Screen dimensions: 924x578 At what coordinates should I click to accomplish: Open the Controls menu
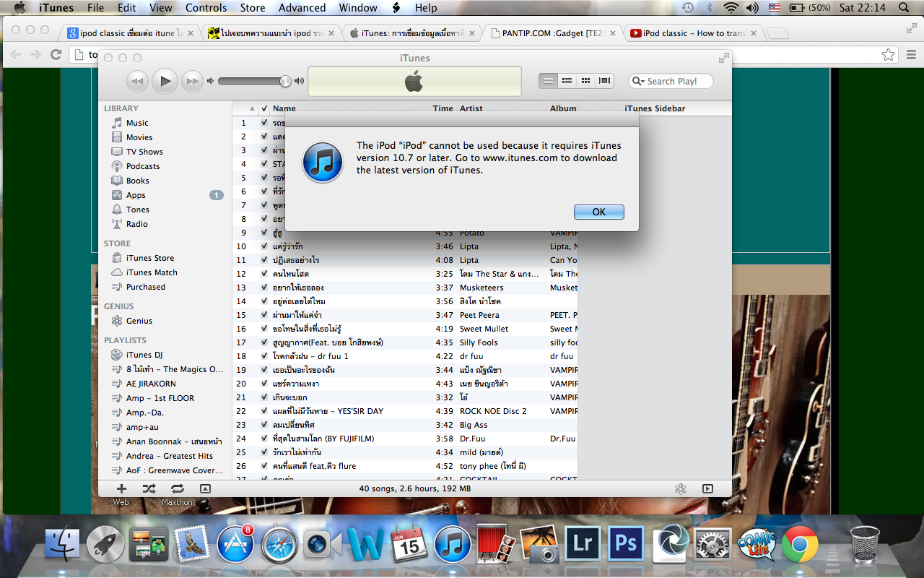[x=206, y=8]
